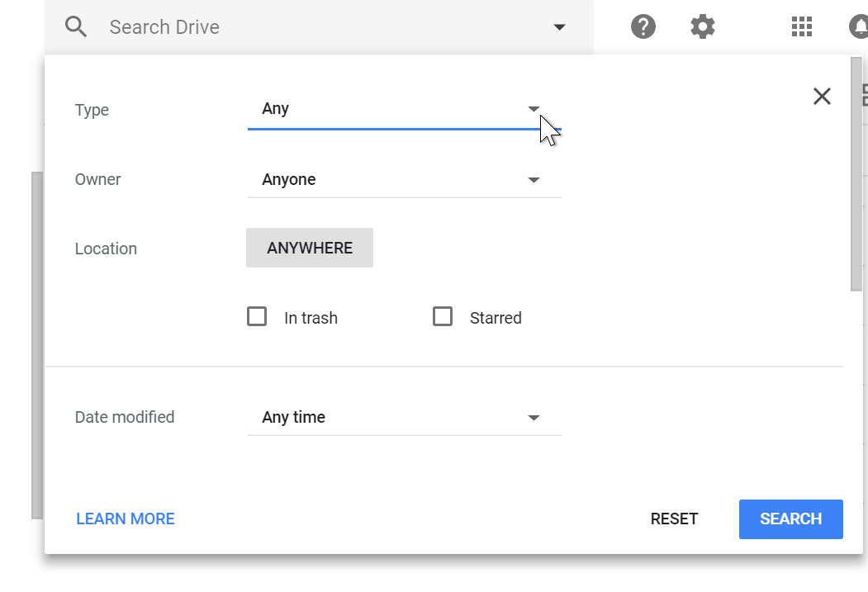868x592 pixels.
Task: Click into the Search Drive text field
Action: 322,27
